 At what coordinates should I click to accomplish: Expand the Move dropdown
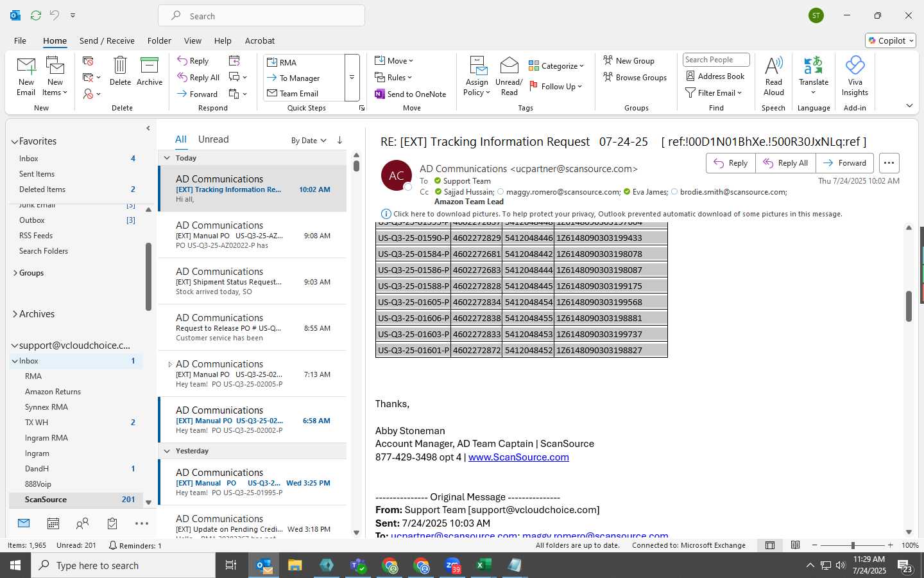(394, 60)
